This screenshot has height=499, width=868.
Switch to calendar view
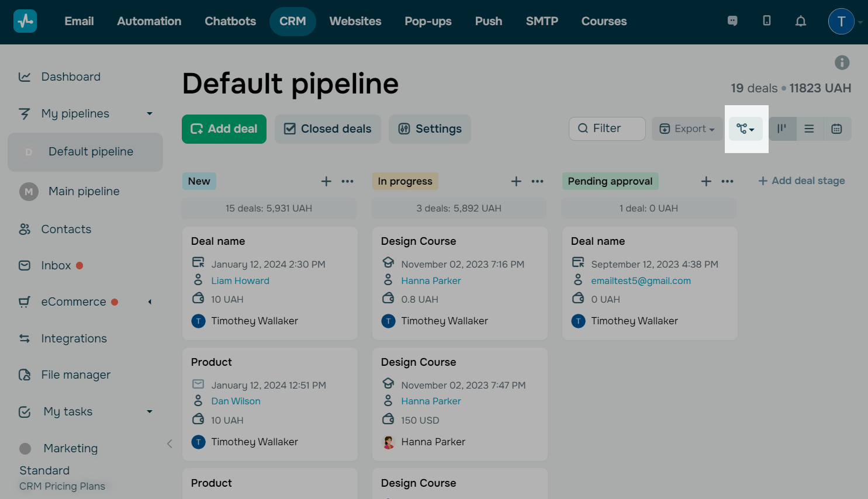[836, 129]
